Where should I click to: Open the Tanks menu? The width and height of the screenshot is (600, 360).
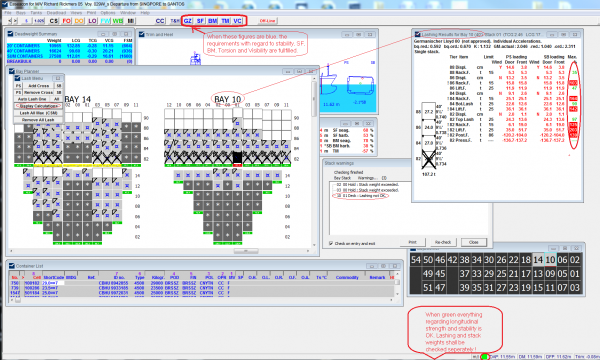[x=36, y=13]
